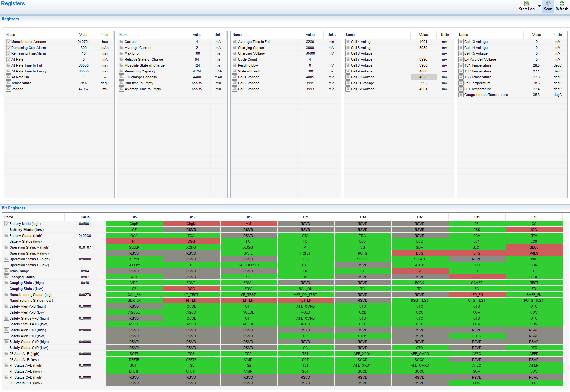Select the Remaining Cap. Alarm value 300

(x=84, y=48)
